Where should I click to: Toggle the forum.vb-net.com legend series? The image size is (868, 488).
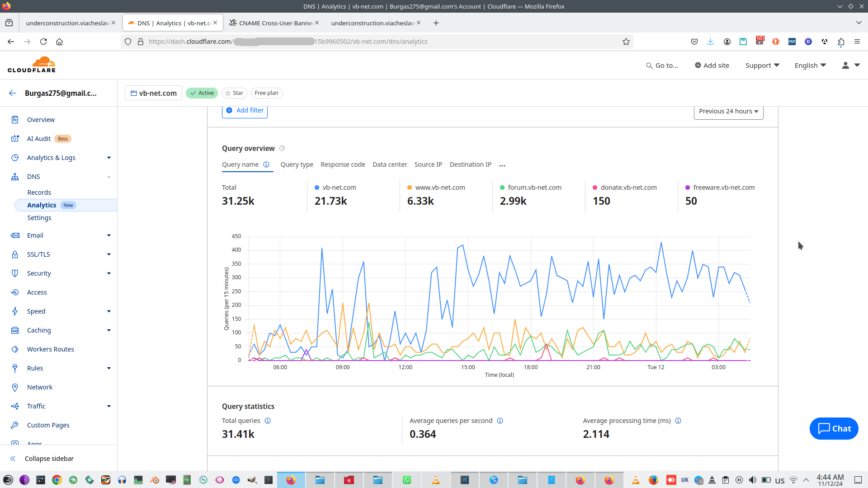pyautogui.click(x=534, y=188)
